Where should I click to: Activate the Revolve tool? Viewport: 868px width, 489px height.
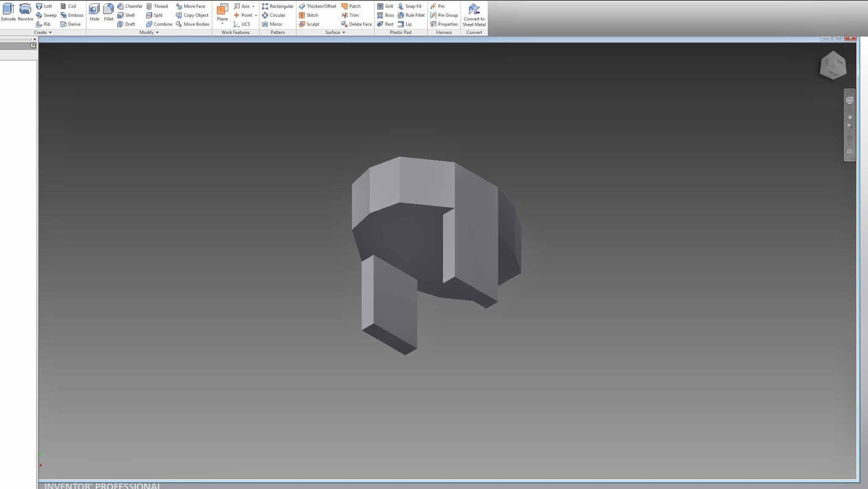click(25, 12)
